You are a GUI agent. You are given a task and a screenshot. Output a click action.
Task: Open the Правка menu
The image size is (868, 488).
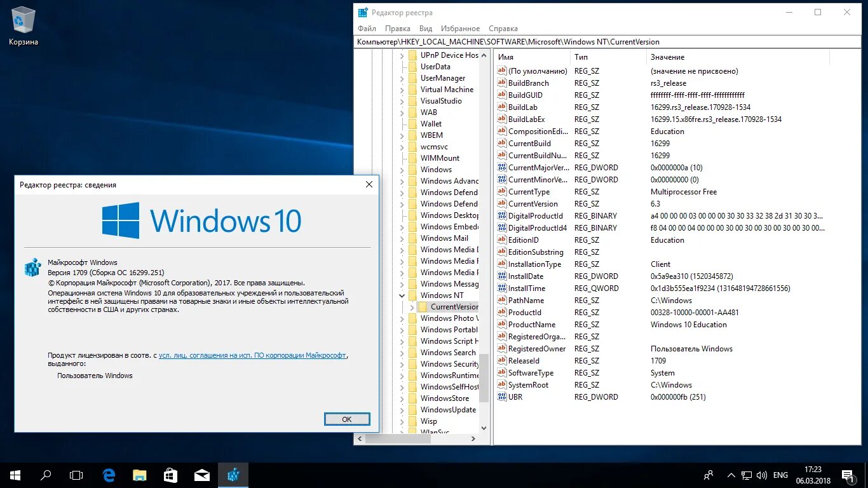click(398, 29)
